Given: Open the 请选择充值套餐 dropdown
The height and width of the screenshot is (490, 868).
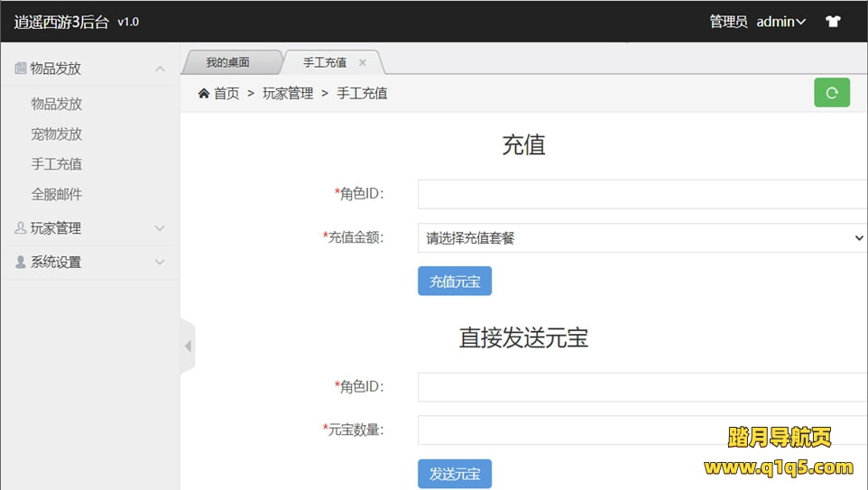Looking at the screenshot, I should pos(642,238).
